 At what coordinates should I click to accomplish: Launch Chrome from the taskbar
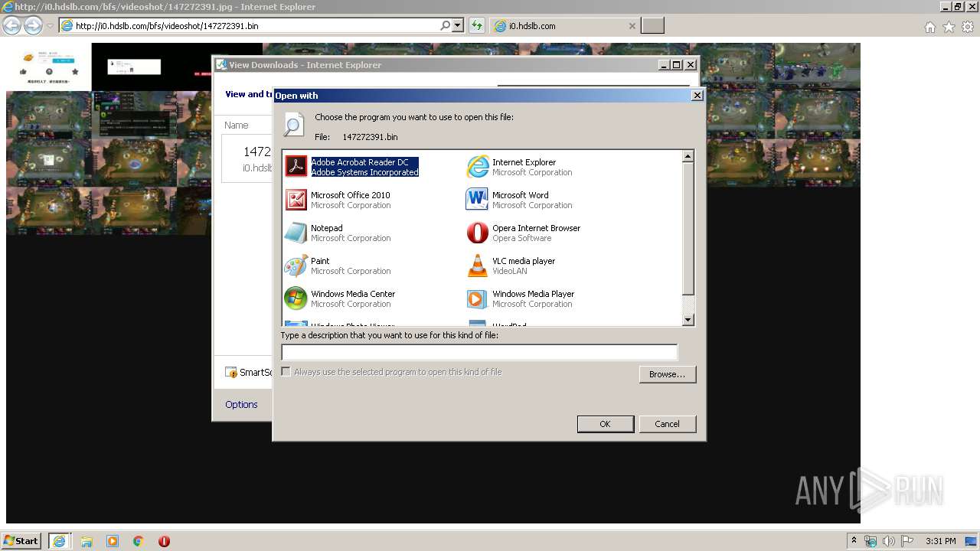[139, 541]
